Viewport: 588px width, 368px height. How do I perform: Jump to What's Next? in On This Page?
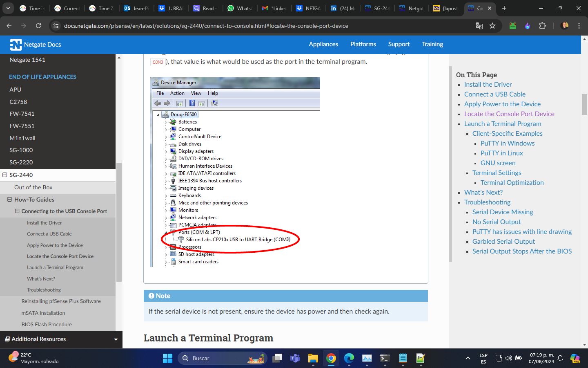click(x=483, y=192)
